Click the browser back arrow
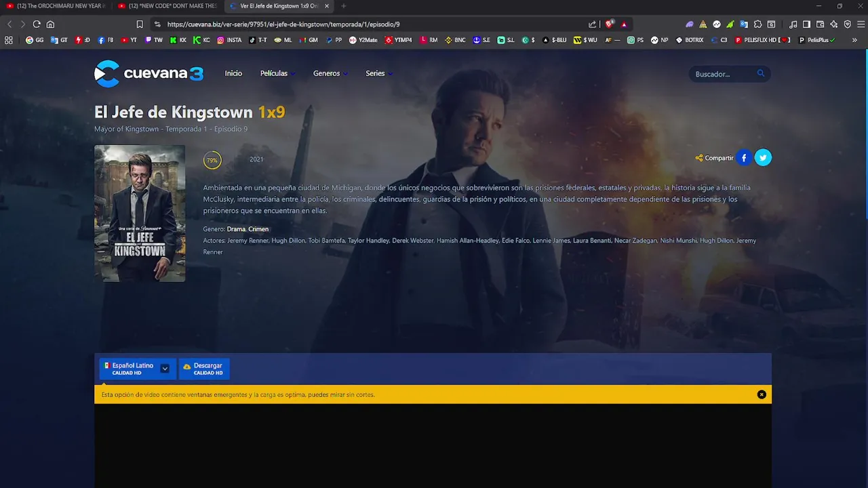Screen dimensions: 868x488 [9, 24]
